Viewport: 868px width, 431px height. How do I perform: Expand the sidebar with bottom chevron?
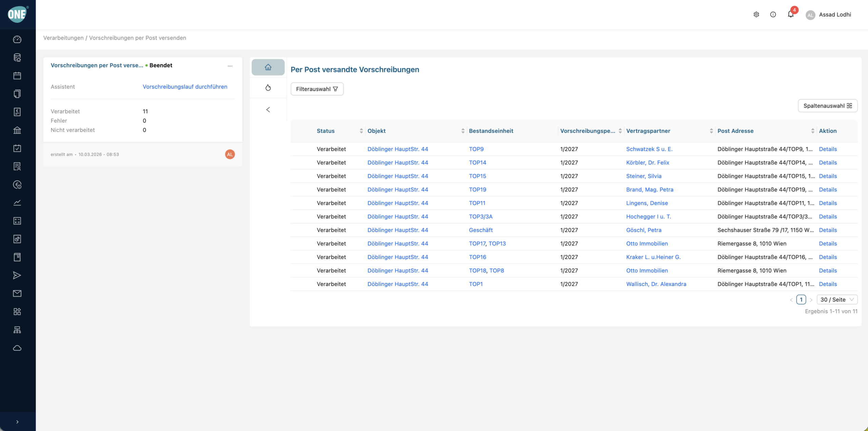pyautogui.click(x=17, y=422)
